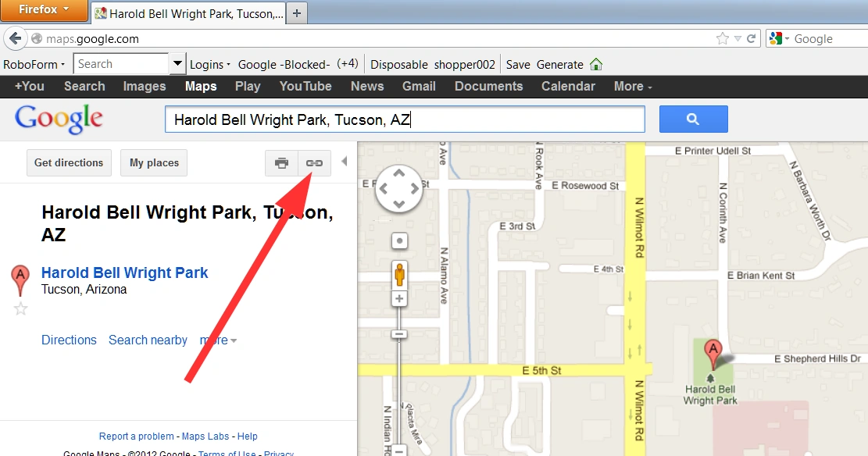Viewport: 868px width, 456px height.
Task: Toggle the star to save Harold Bell Wright Park
Action: pyautogui.click(x=20, y=308)
